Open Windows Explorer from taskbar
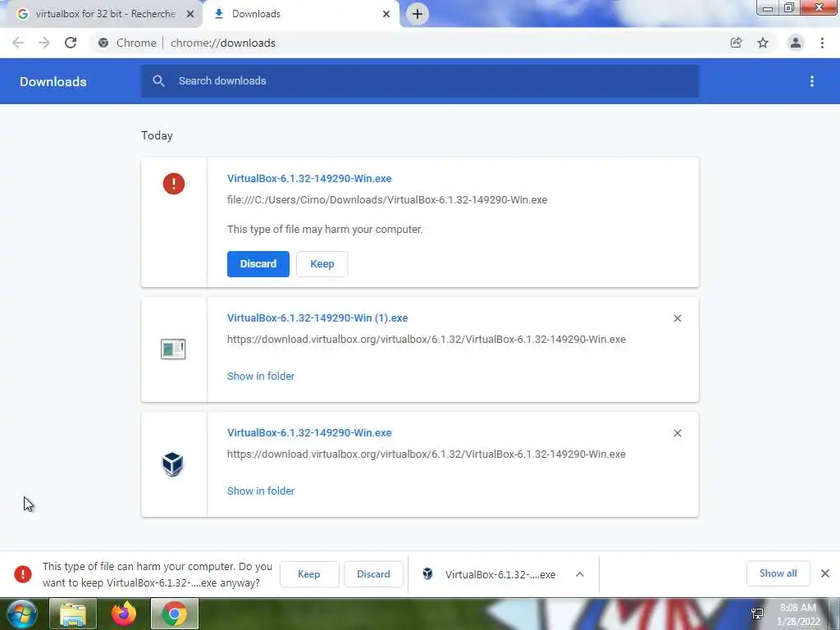 pos(73,614)
